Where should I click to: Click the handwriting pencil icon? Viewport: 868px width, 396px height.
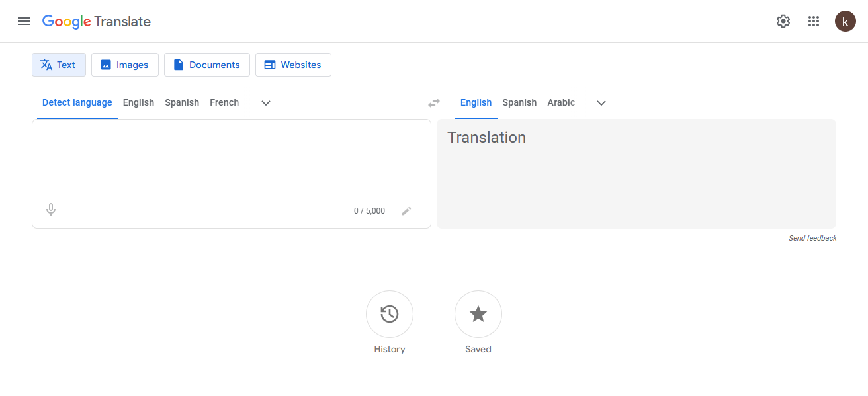(406, 211)
